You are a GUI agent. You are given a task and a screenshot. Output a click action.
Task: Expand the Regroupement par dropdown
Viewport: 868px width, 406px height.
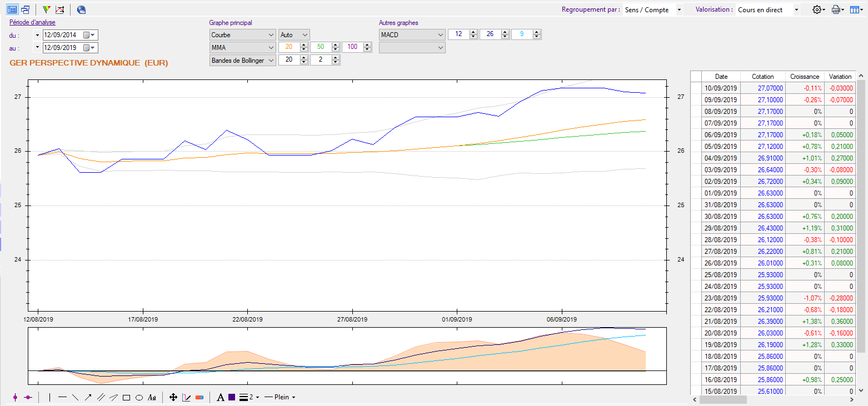coord(679,9)
